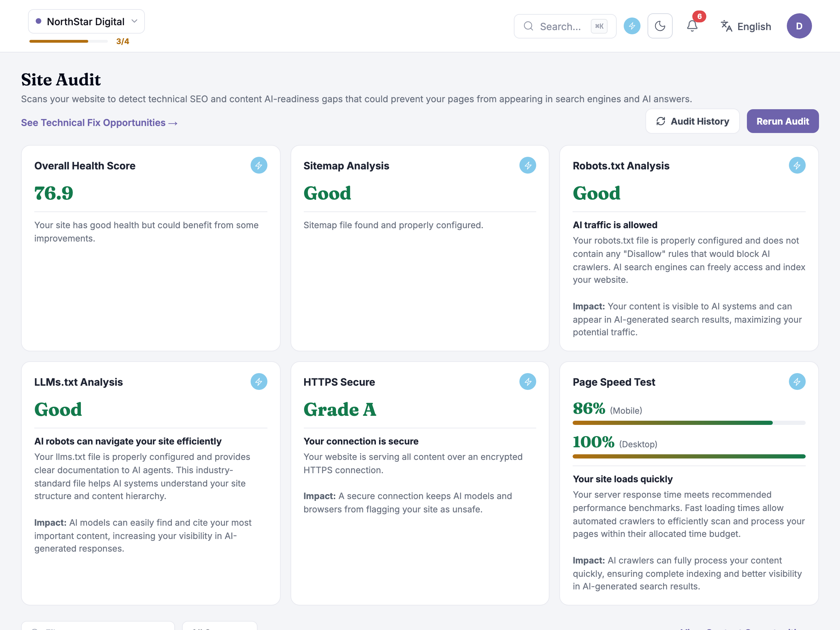Click the magnifier icon in search box

click(528, 26)
